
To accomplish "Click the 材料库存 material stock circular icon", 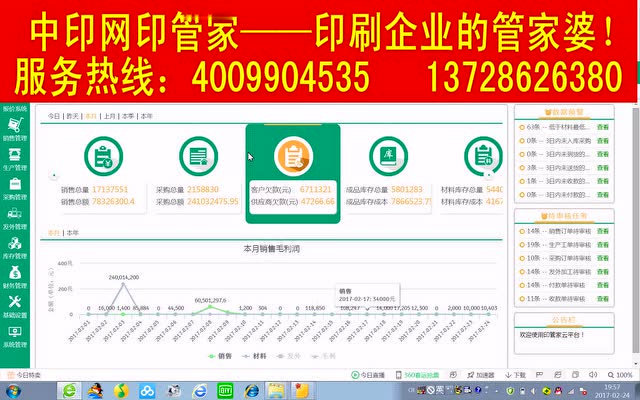I will pos(483,156).
